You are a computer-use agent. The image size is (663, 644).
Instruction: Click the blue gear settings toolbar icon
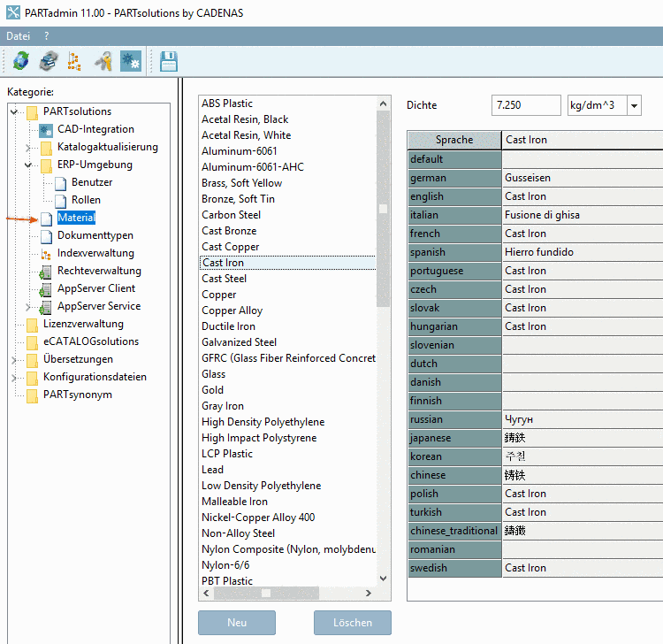(130, 61)
